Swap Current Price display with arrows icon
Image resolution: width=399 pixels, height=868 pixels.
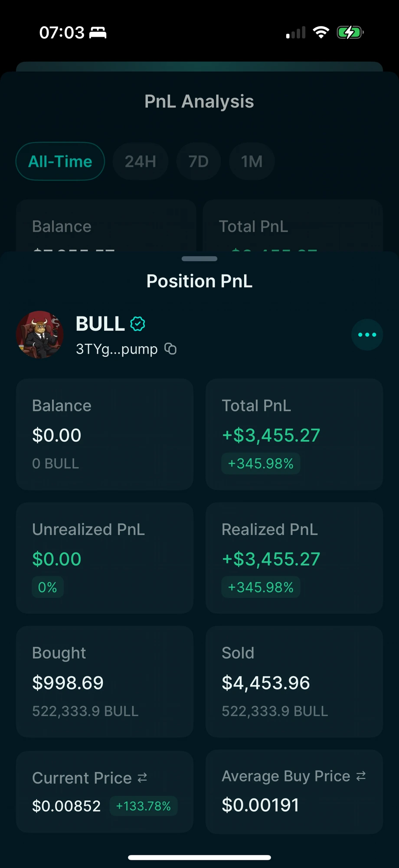(x=142, y=778)
